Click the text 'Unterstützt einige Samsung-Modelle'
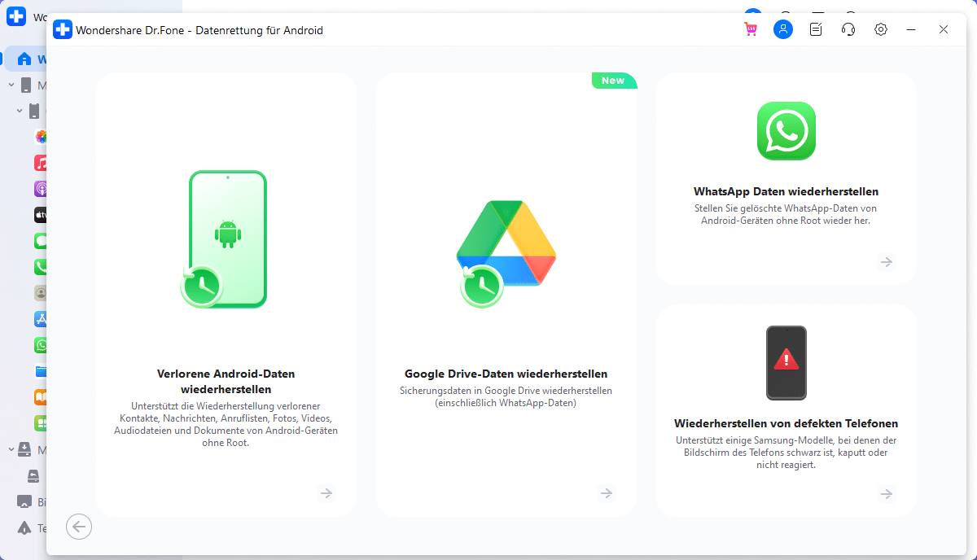The image size is (977, 560). (786, 453)
